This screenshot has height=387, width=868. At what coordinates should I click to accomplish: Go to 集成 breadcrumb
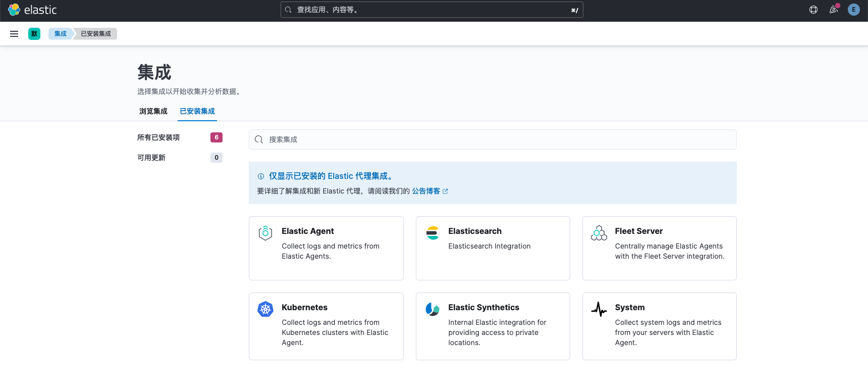click(61, 34)
